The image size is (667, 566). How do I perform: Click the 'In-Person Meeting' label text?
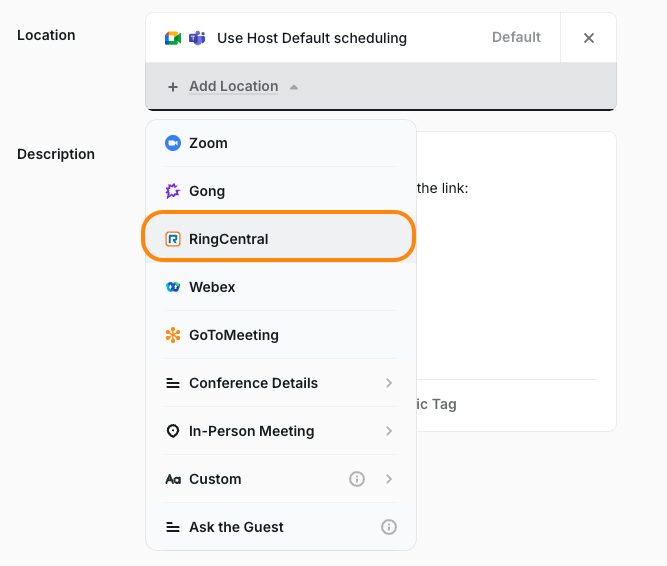(252, 431)
